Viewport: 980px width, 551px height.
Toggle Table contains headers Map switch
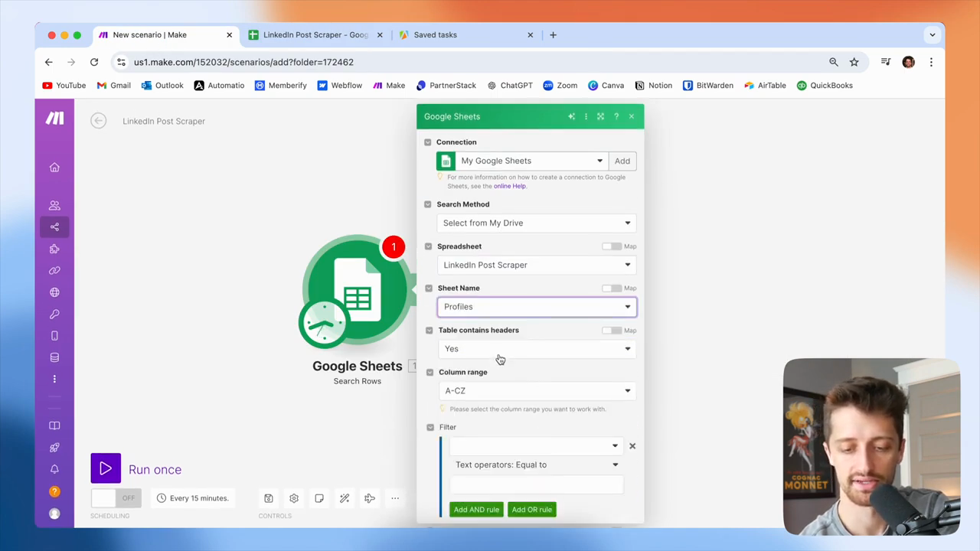click(611, 331)
